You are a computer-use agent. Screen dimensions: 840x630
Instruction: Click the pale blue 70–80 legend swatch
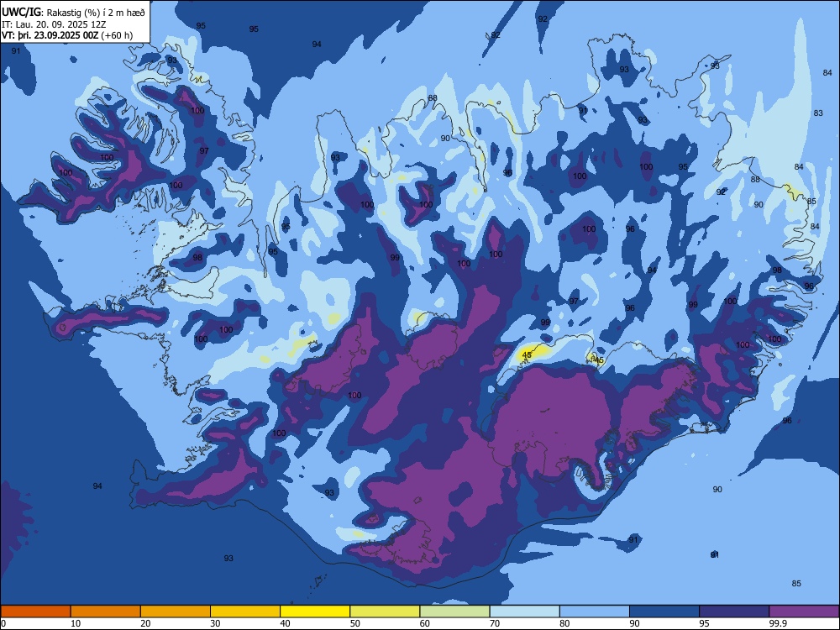pyautogui.click(x=525, y=612)
